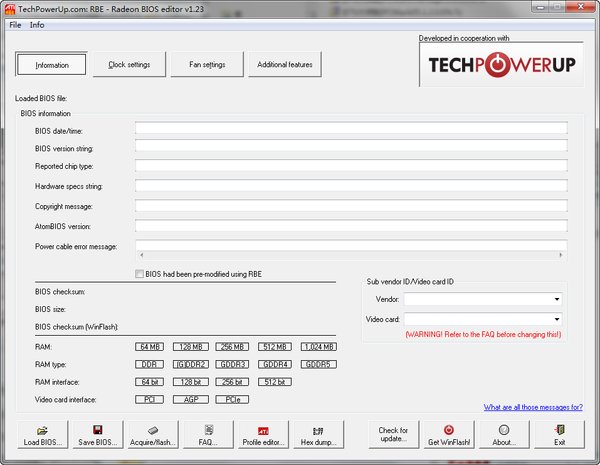Image resolution: width=600 pixels, height=465 pixels.
Task: Click the Exit door icon
Action: click(x=559, y=430)
